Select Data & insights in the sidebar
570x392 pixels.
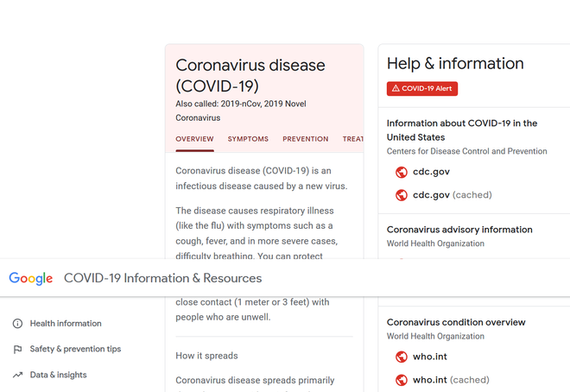58,376
